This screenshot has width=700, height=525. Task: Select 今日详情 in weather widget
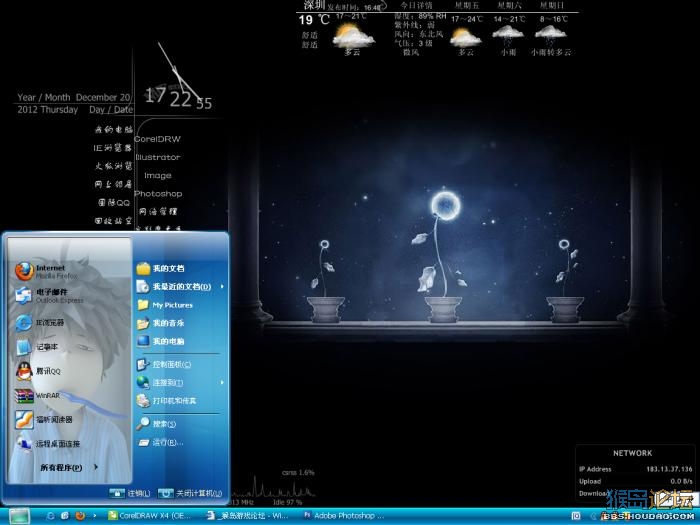click(x=416, y=5)
